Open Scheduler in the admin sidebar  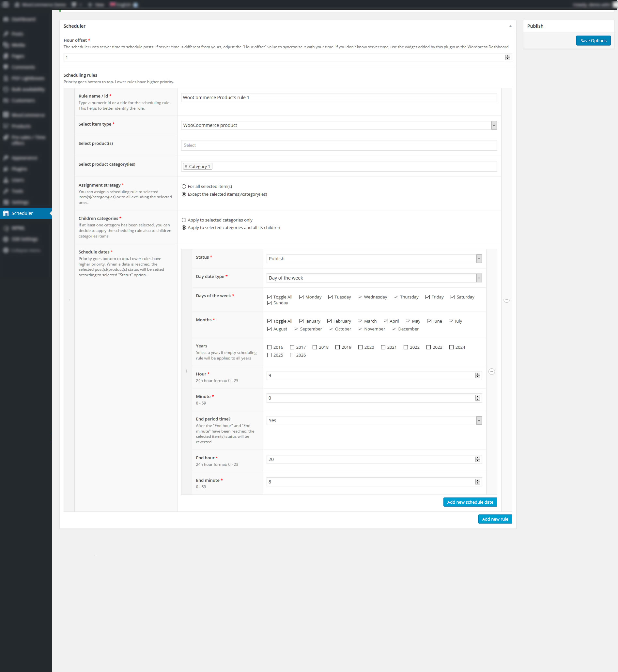pos(22,213)
